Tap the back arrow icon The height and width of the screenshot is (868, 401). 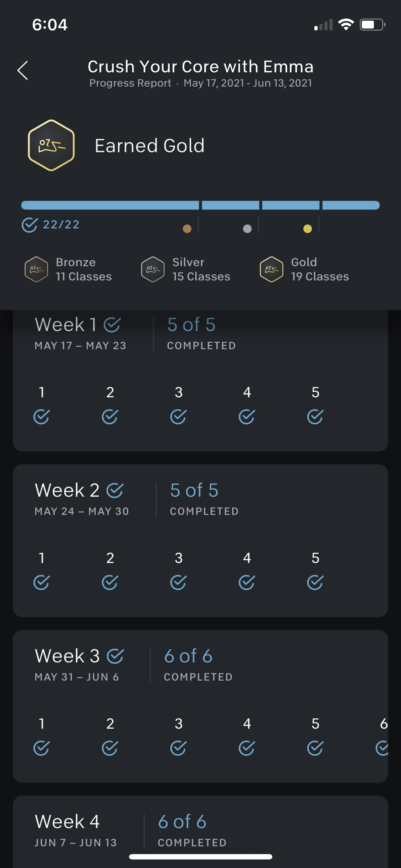point(23,70)
